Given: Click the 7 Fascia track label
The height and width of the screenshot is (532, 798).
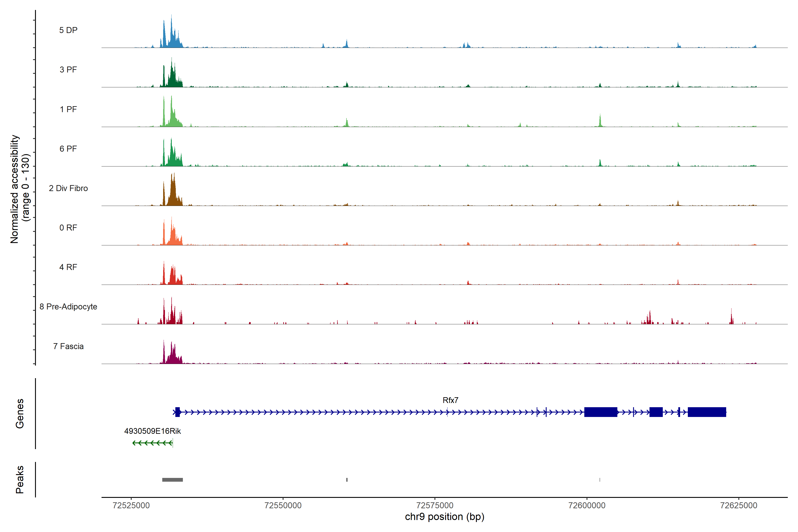Looking at the screenshot, I should coord(68,346).
